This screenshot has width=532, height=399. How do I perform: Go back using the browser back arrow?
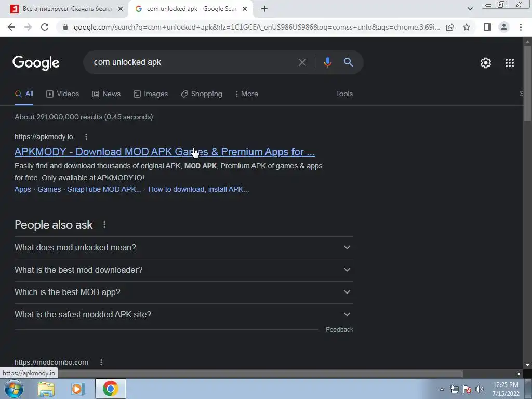[11, 27]
